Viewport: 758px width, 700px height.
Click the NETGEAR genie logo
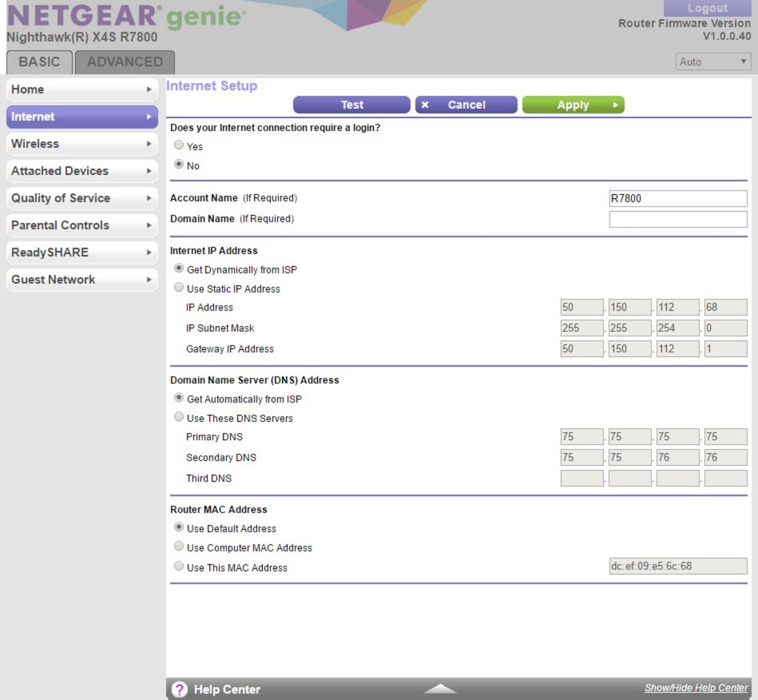tap(126, 16)
